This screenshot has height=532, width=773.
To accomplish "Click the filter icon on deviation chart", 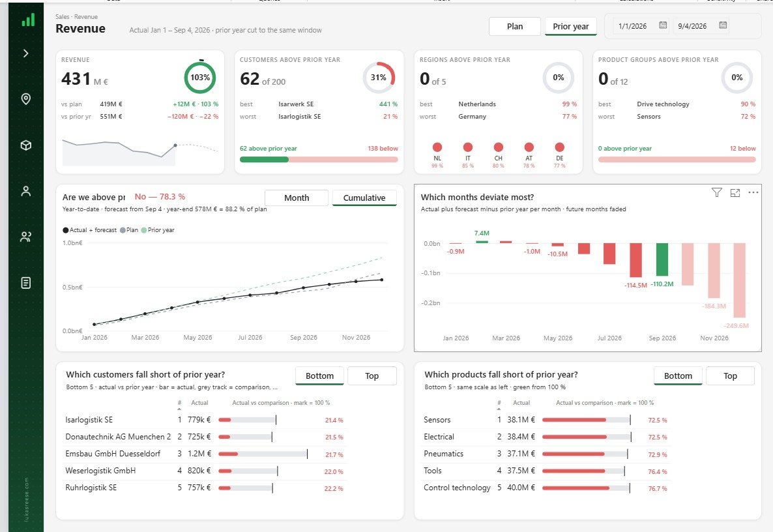I will coord(717,192).
